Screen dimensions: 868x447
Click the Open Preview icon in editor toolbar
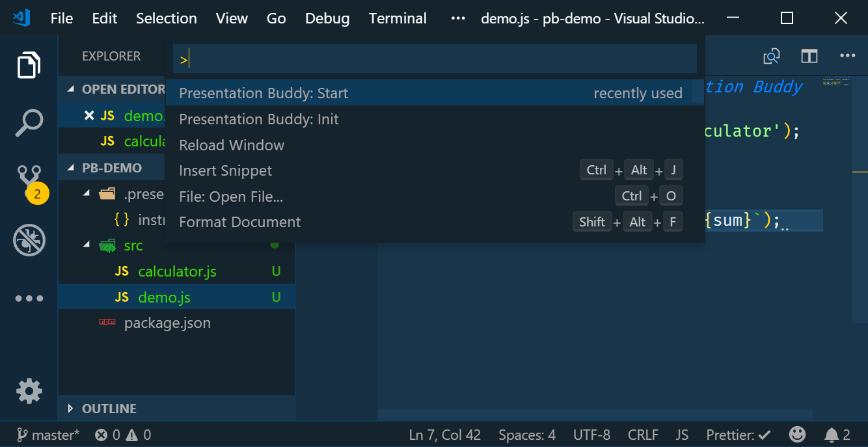(x=772, y=56)
